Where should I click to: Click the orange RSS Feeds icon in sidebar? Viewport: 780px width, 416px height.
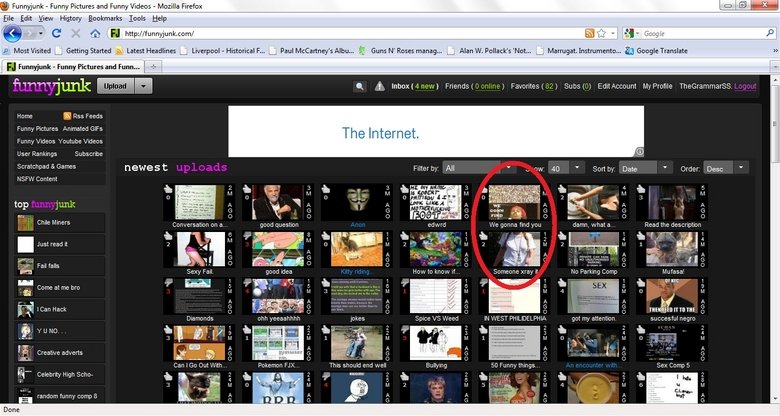[66, 116]
